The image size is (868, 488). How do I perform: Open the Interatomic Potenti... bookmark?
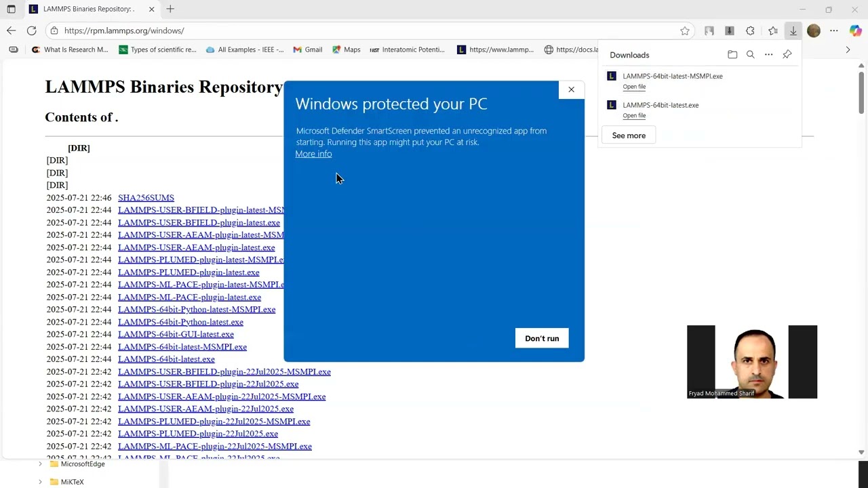[407, 49]
